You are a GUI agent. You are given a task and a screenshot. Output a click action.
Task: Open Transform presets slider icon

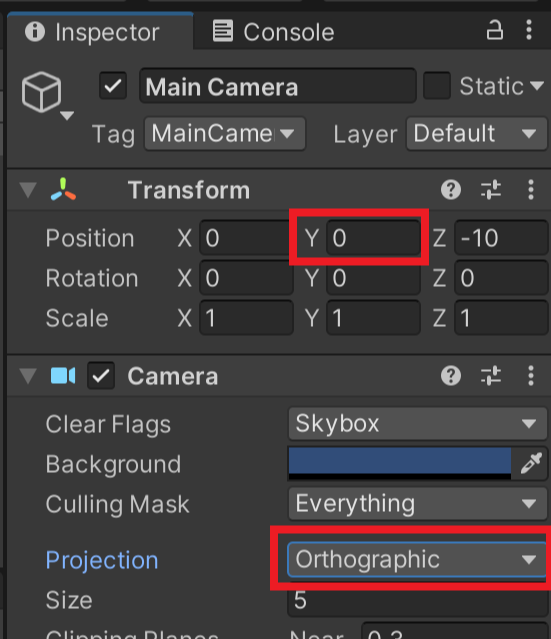coord(491,189)
